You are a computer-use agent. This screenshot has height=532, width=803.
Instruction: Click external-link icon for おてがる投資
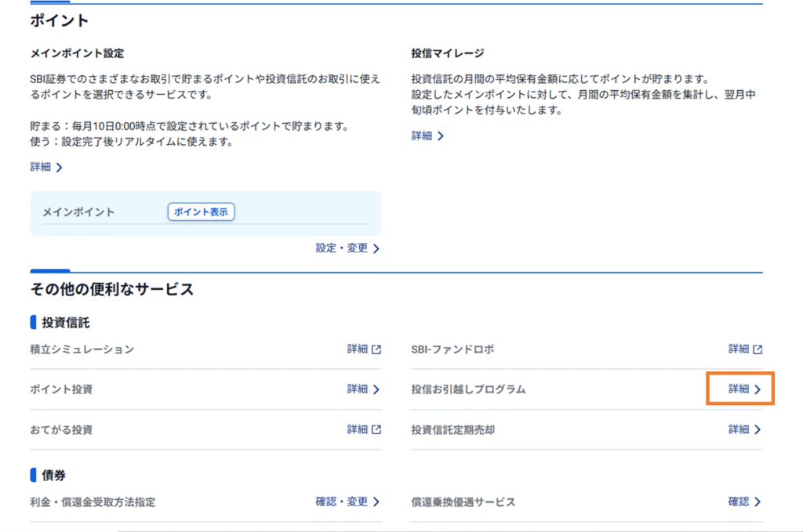coord(376,429)
